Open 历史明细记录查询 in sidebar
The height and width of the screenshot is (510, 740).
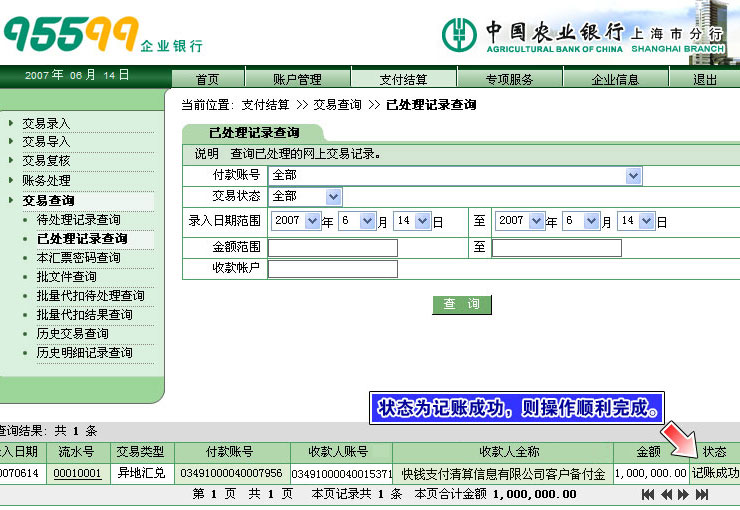click(x=84, y=352)
